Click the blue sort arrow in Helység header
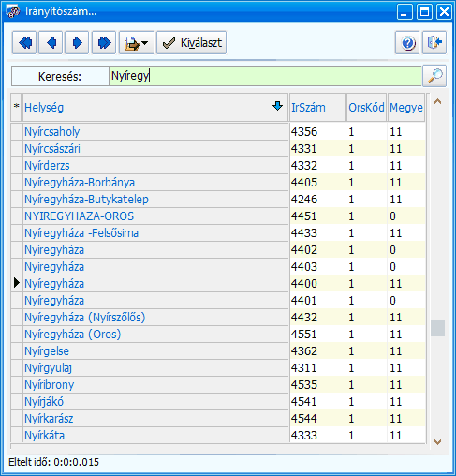Screen dimensions: 456x476 pos(277,106)
